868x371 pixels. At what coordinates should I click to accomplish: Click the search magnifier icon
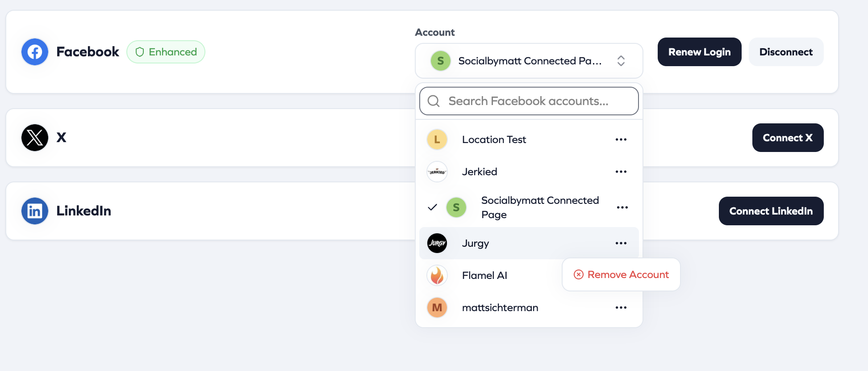point(434,101)
